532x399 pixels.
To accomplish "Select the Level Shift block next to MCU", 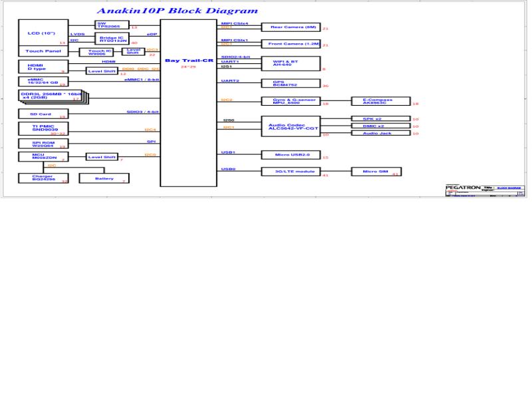I will point(102,157).
